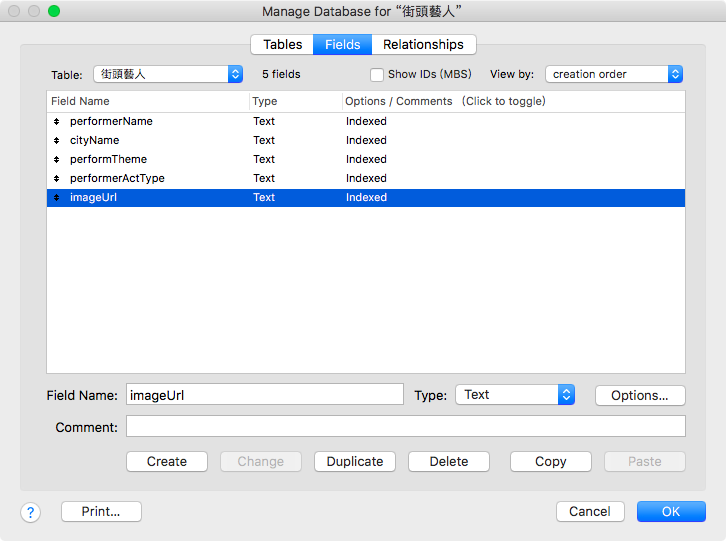Click the reorder handle beside performerName
Image resolution: width=726 pixels, height=541 pixels.
[56, 121]
